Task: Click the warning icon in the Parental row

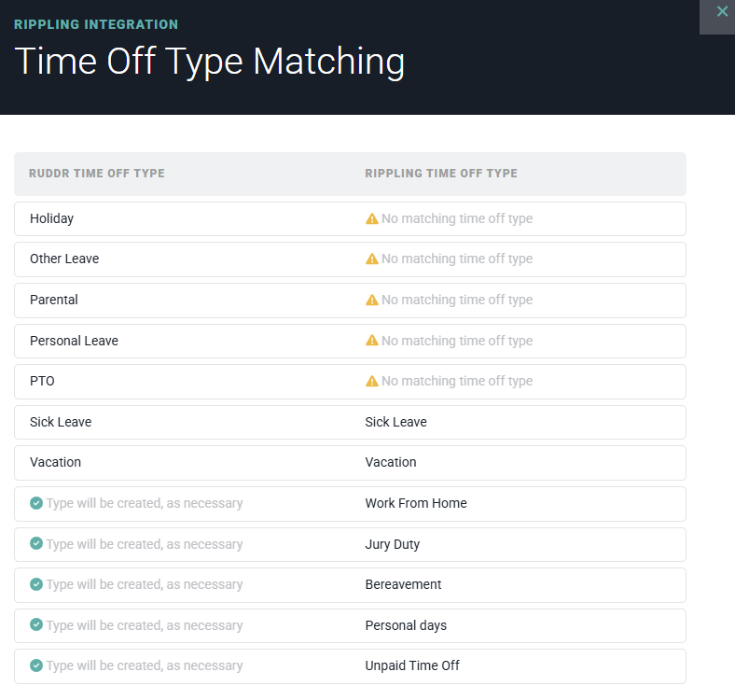Action: (372, 300)
